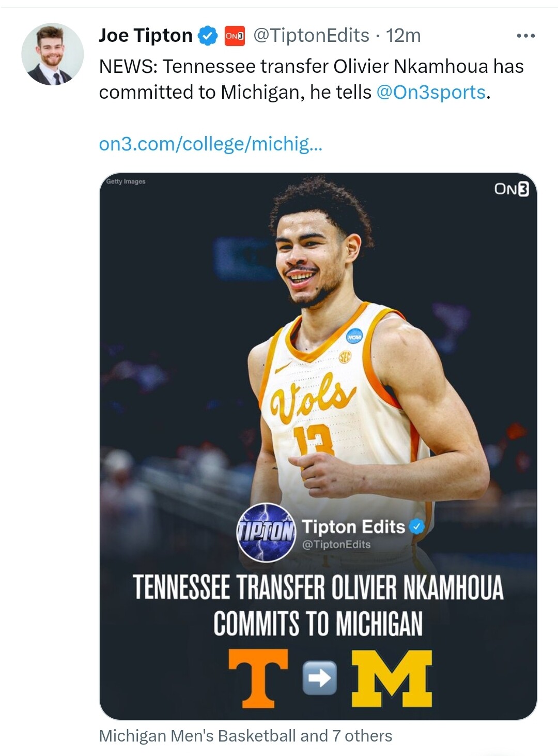Click the blue verified badge beside Joe Tipton
558x756 pixels.
click(x=208, y=36)
